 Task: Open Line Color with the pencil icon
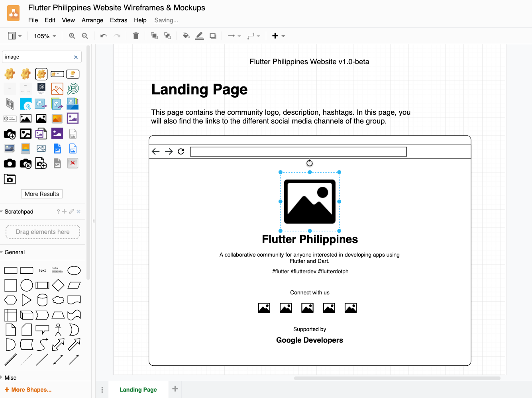[199, 35]
